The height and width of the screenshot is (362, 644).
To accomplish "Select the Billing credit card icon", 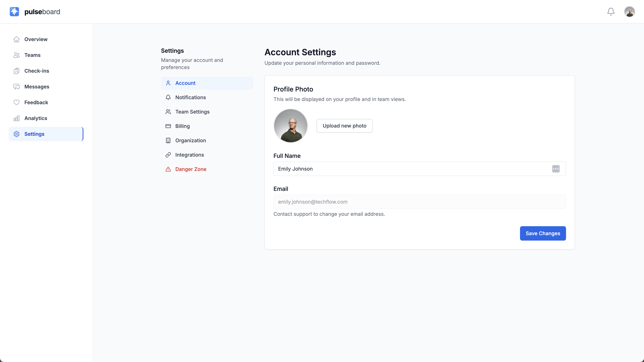I will 168,126.
